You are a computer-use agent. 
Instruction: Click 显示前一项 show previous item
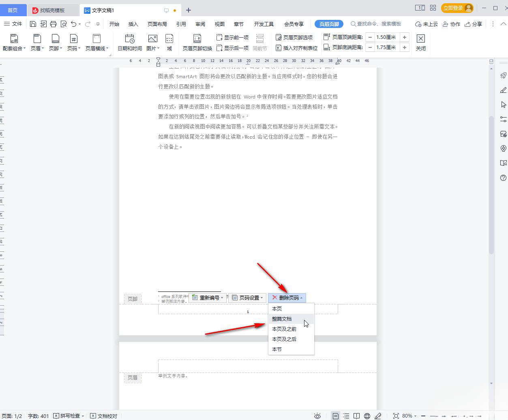pos(233,37)
